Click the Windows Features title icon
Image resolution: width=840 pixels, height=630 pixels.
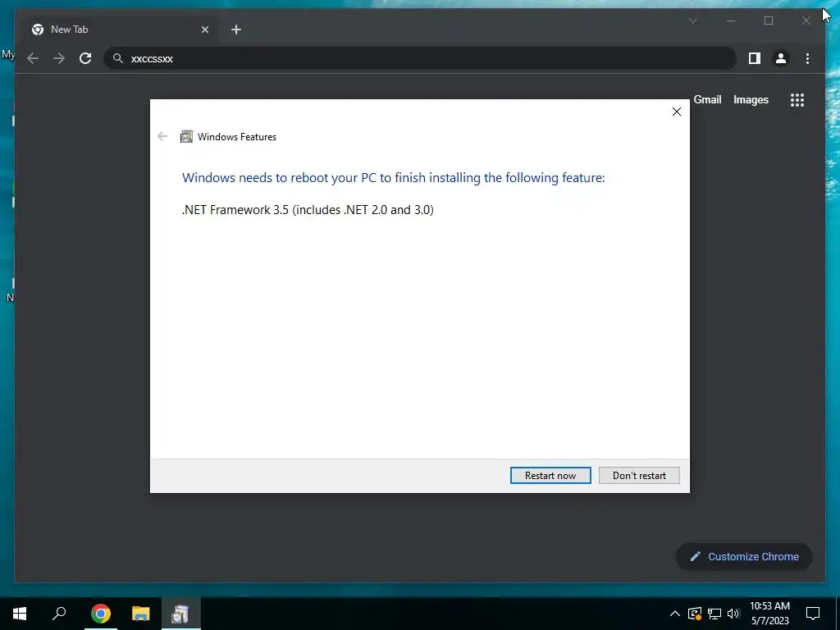click(x=186, y=137)
